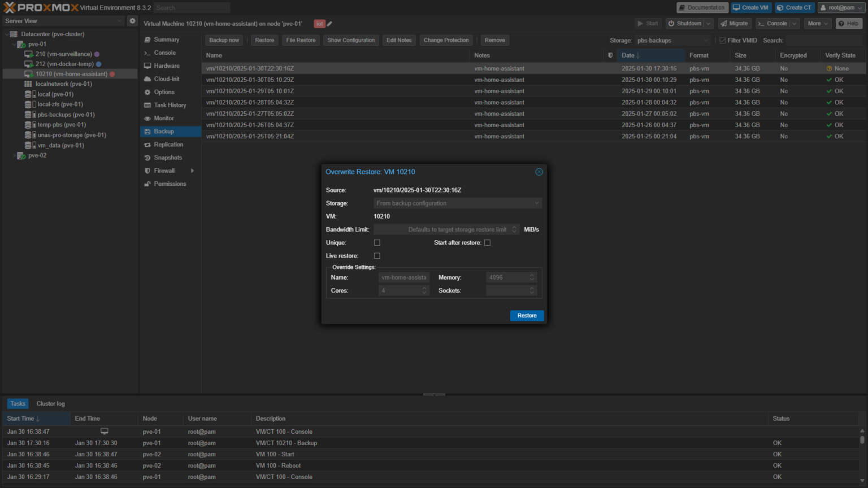The image size is (868, 488).
Task: Open the Replication panel
Action: (x=168, y=144)
